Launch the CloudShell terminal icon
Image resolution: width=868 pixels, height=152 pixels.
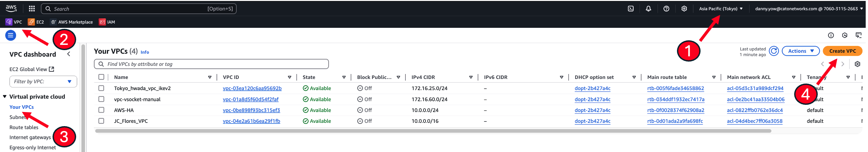coord(631,9)
